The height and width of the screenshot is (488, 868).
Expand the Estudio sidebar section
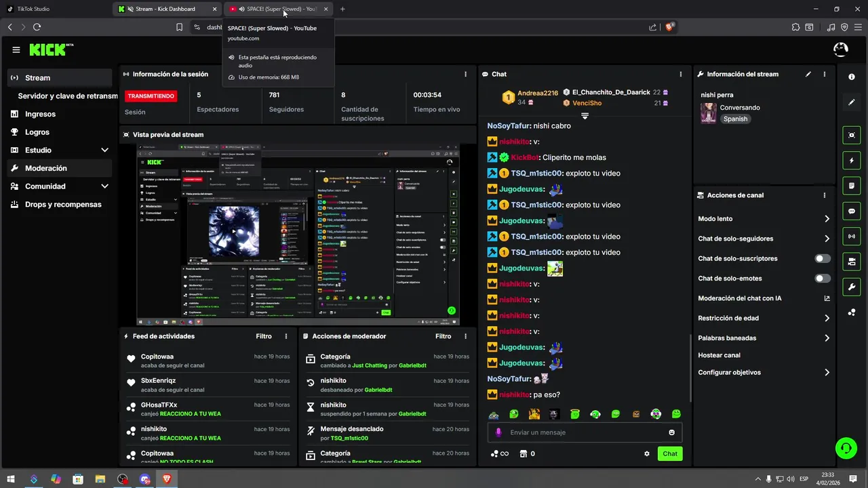click(104, 150)
